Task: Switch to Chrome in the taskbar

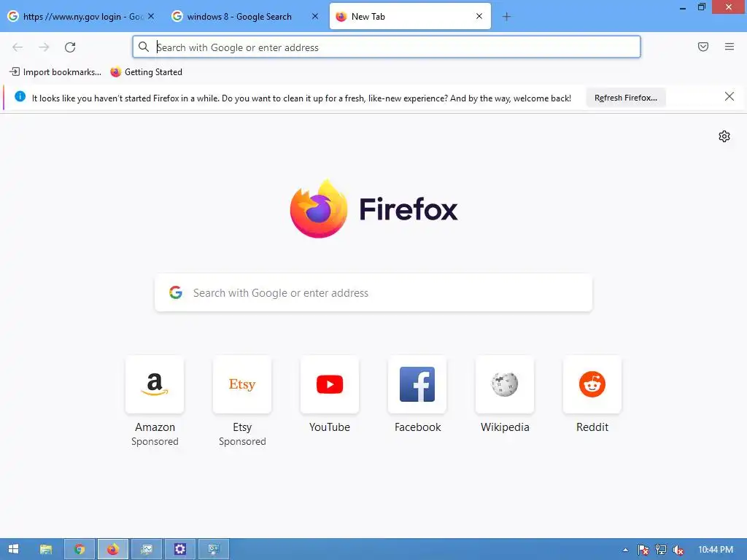Action: [x=79, y=549]
